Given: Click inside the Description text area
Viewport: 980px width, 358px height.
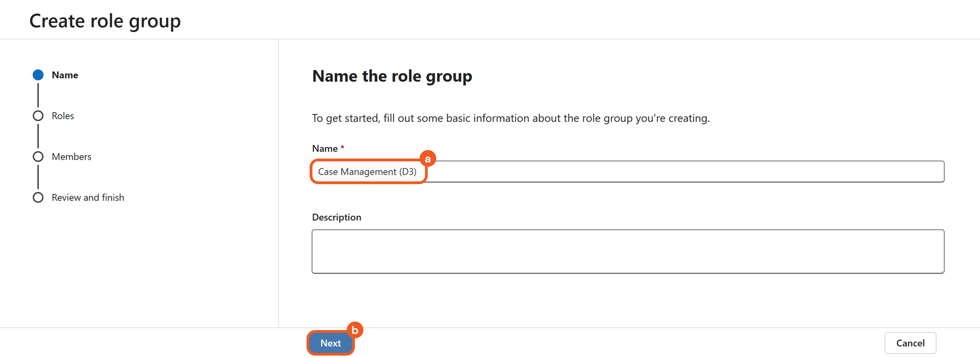Looking at the screenshot, I should pyautogui.click(x=628, y=251).
